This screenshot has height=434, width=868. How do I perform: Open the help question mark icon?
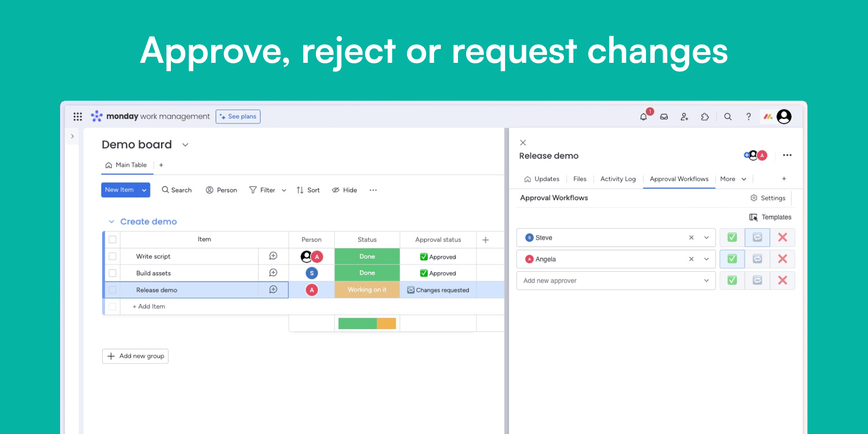(749, 117)
